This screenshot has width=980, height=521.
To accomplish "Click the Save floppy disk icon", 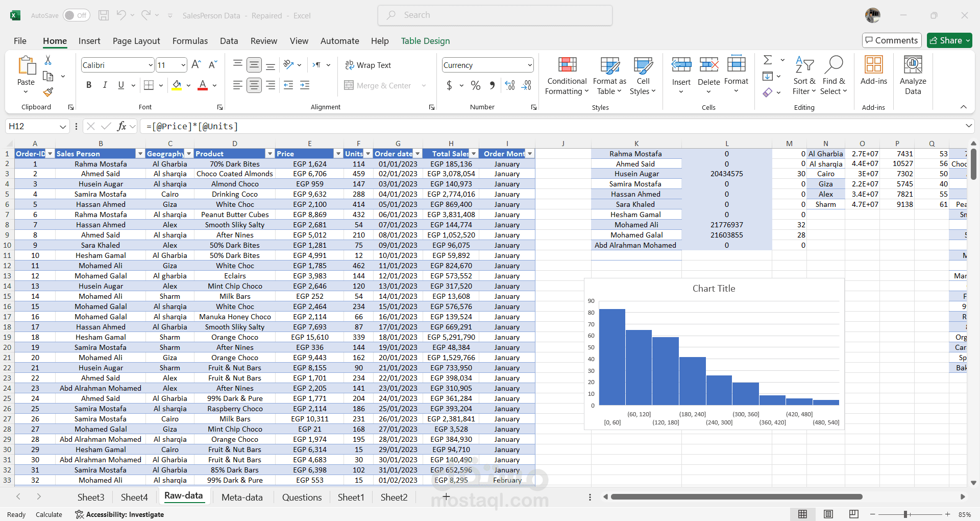I will [104, 15].
